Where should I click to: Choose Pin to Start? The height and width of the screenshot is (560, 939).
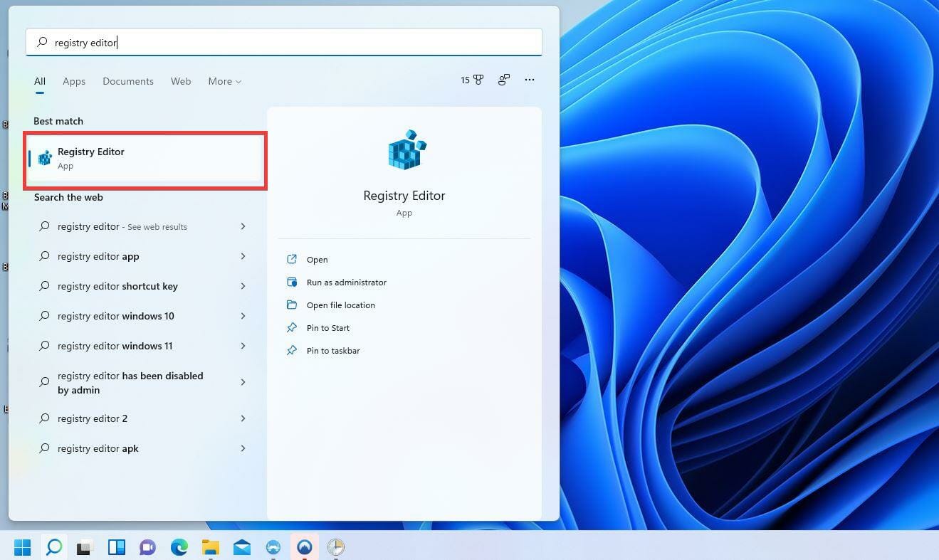pyautogui.click(x=328, y=328)
